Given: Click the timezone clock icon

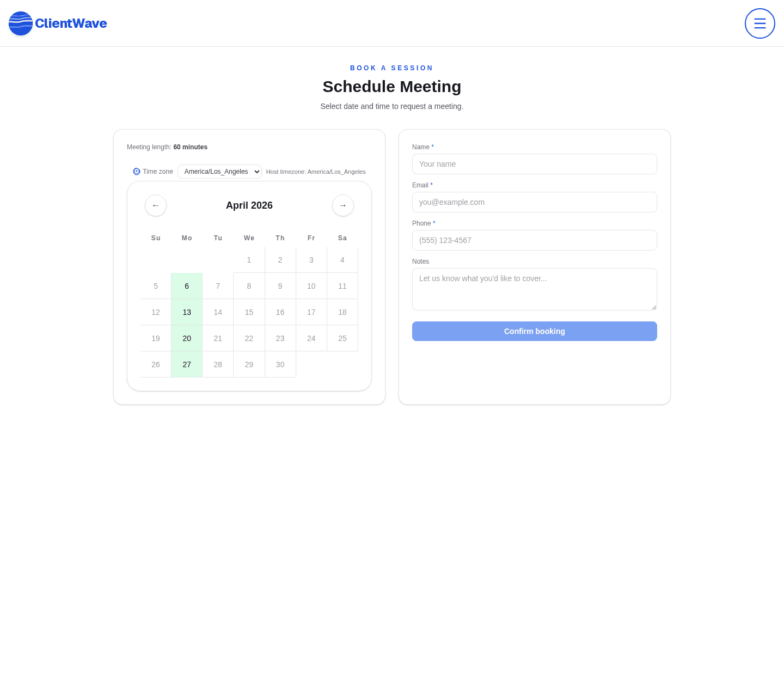Looking at the screenshot, I should point(136,172).
